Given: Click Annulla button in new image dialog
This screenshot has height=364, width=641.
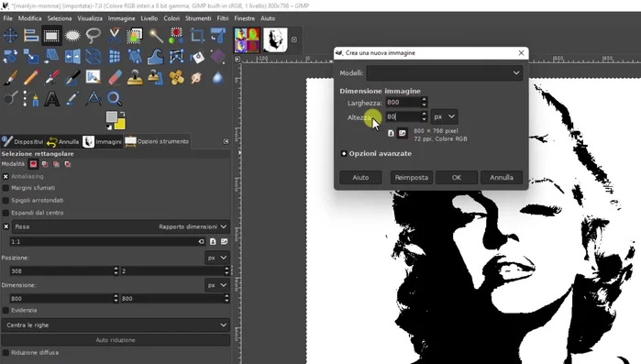Looking at the screenshot, I should pos(502,178).
